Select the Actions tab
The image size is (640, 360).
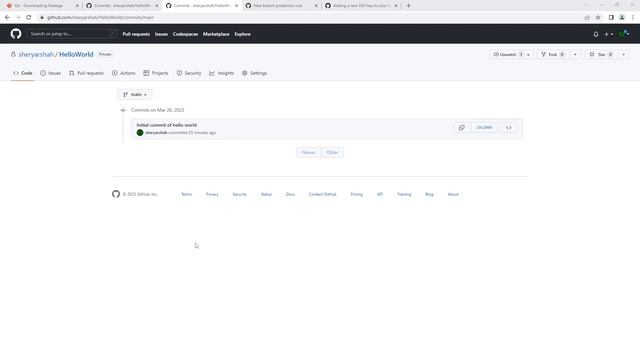[124, 73]
